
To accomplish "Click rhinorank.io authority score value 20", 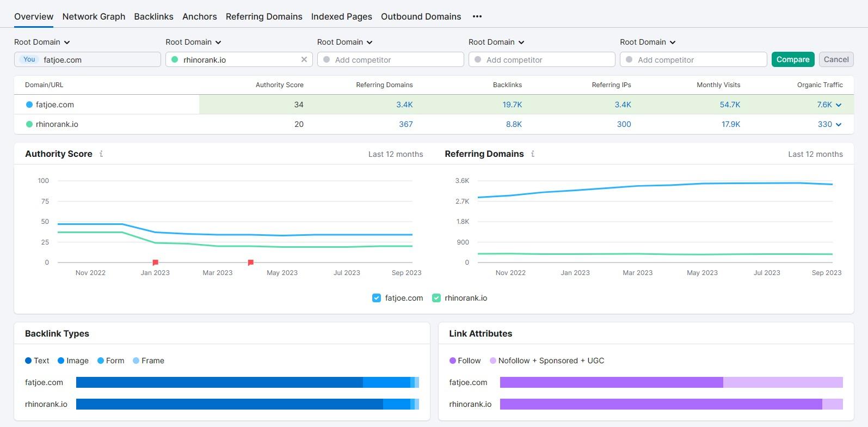I will pyautogui.click(x=299, y=124).
